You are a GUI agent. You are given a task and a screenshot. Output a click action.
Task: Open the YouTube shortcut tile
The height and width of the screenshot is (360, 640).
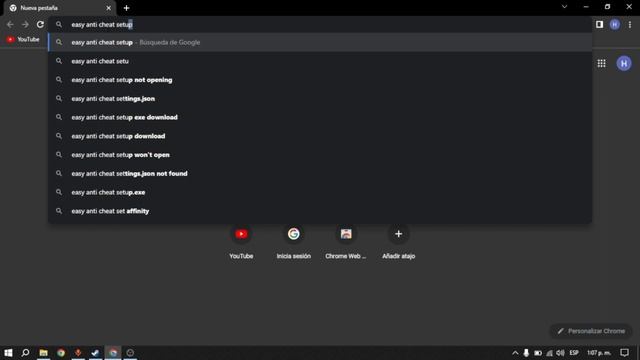point(241,242)
